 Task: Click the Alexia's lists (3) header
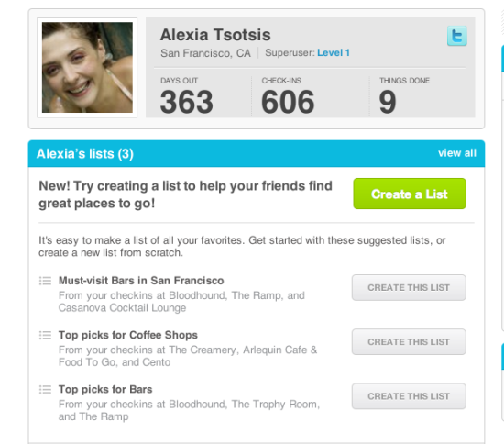point(85,154)
